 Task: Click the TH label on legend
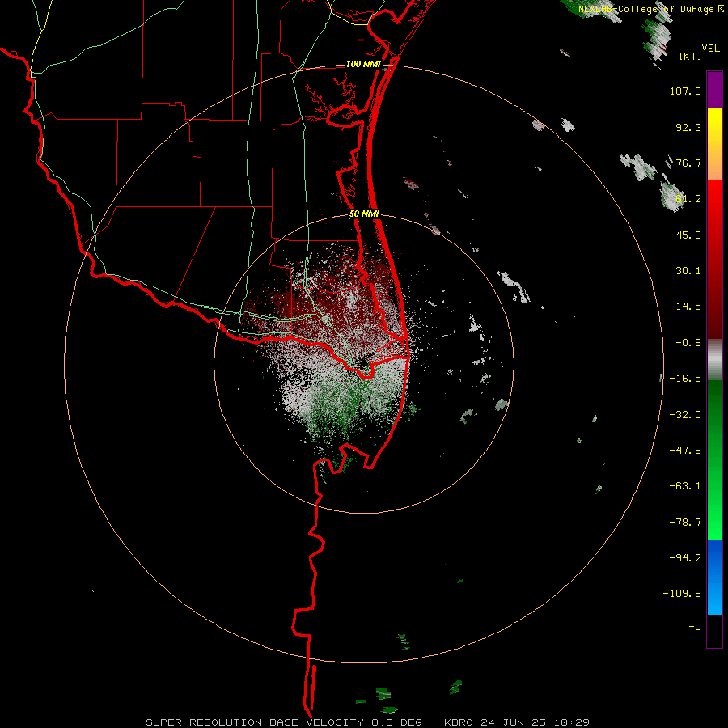pos(695,630)
